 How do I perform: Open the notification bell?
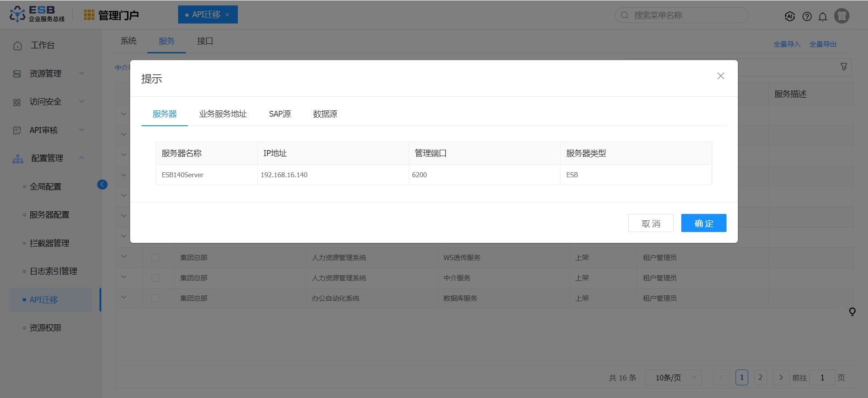point(823,16)
